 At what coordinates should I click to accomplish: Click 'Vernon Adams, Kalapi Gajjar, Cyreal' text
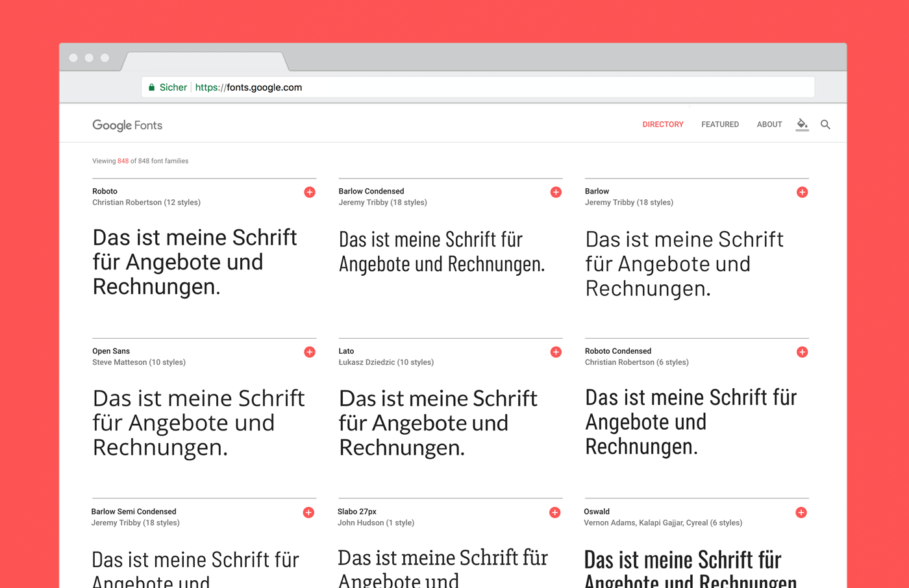[x=646, y=522]
